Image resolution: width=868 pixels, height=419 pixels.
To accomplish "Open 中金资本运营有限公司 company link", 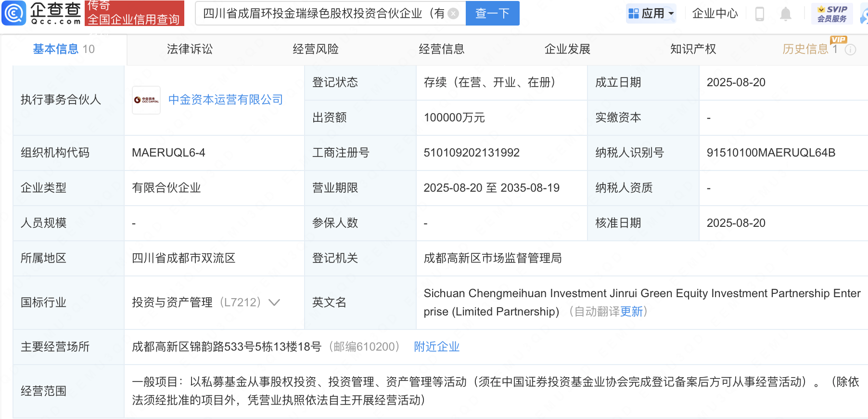I will coord(226,100).
